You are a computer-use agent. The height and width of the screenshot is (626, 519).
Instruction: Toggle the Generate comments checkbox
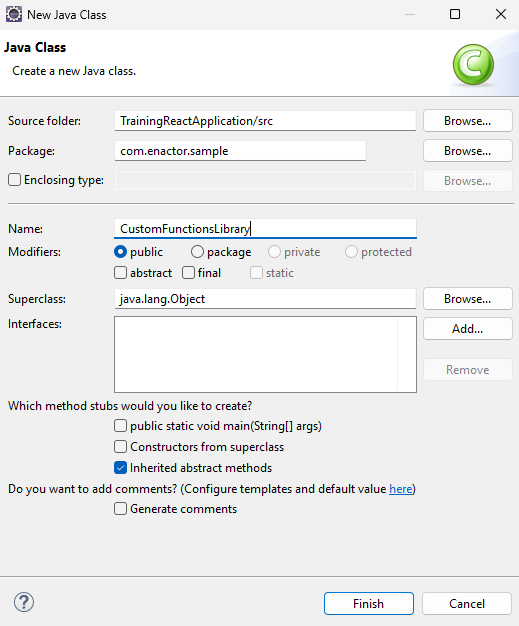point(121,509)
